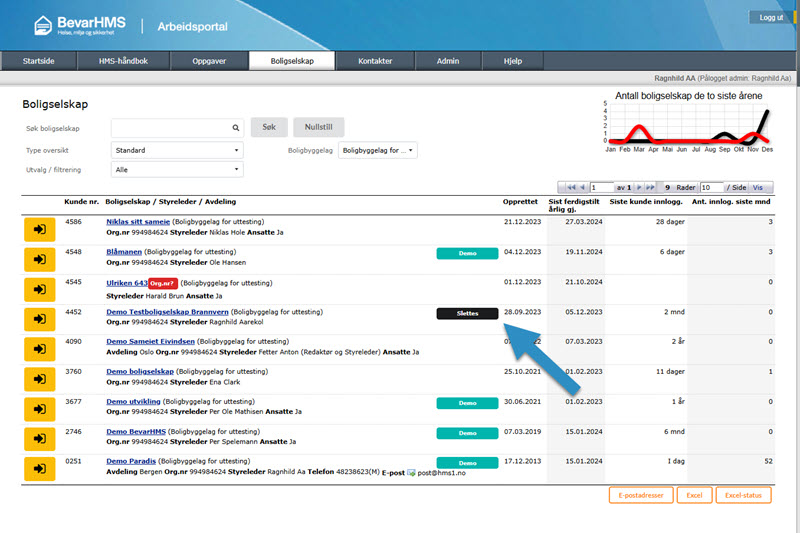Open the HMS-håndbok tab
The width and height of the screenshot is (800, 533).
coord(123,61)
